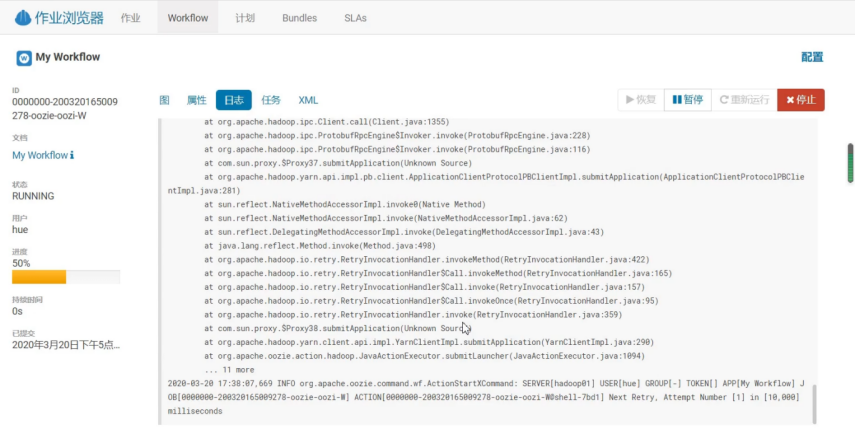Click the 重新运行 rerun button
Viewport: 856px width, 444px height.
click(x=744, y=100)
